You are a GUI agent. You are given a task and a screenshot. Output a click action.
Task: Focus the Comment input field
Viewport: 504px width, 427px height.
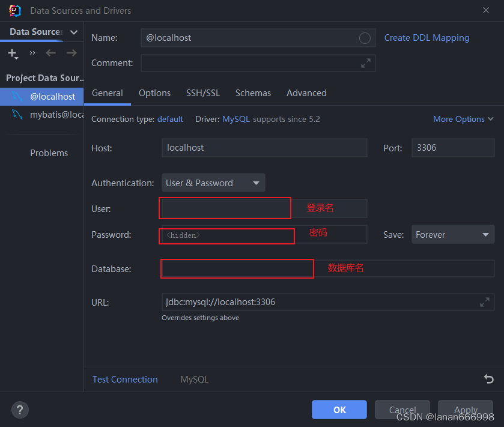point(258,63)
